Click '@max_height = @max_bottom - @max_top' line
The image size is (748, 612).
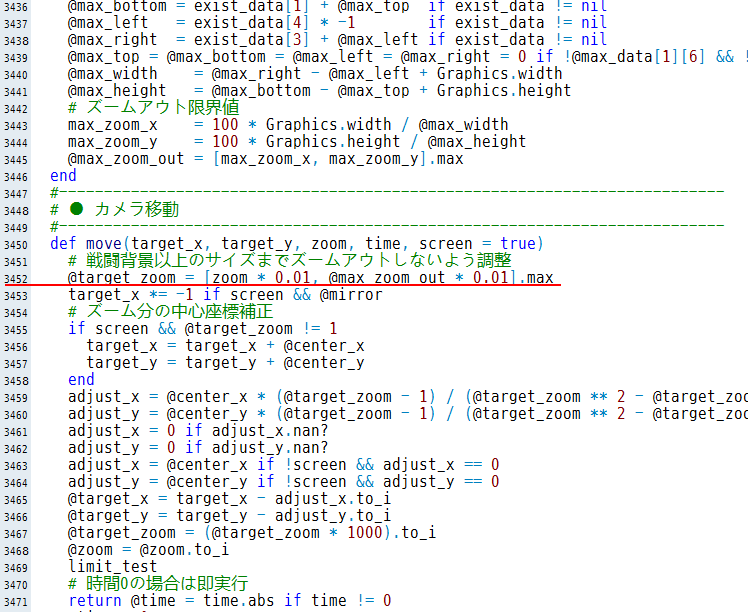319,91
